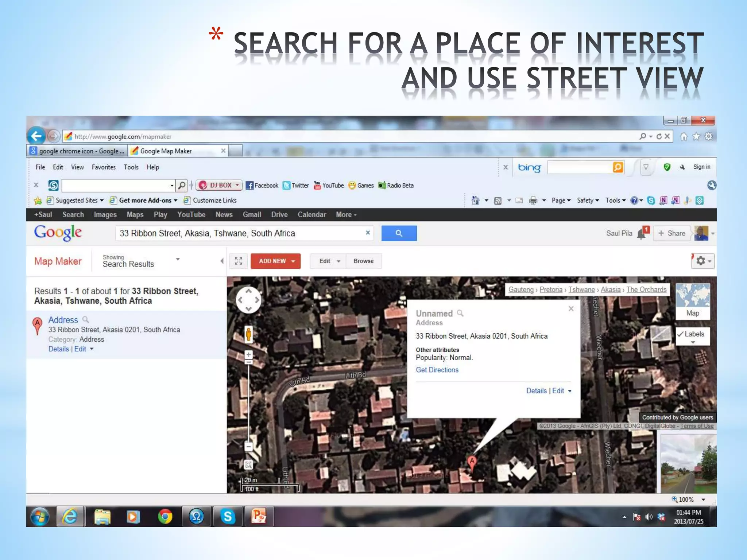Click red marker A on map
The image size is (747, 560).
click(472, 462)
